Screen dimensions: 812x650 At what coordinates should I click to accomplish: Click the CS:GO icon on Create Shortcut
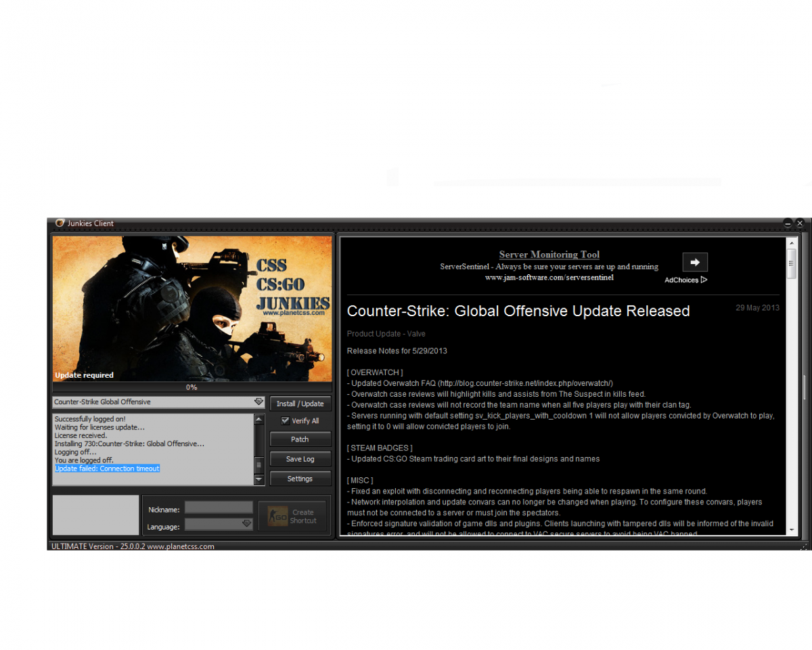pyautogui.click(x=277, y=517)
